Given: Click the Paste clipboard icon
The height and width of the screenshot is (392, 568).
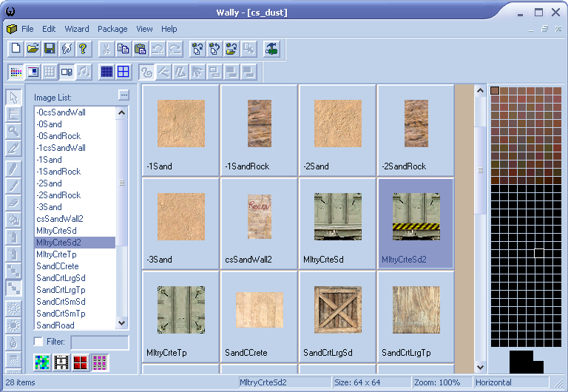Looking at the screenshot, I should 140,49.
